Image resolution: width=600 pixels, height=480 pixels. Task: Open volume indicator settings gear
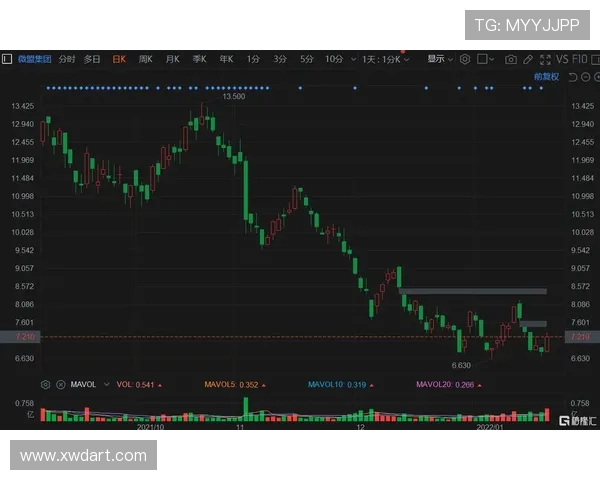[46, 385]
